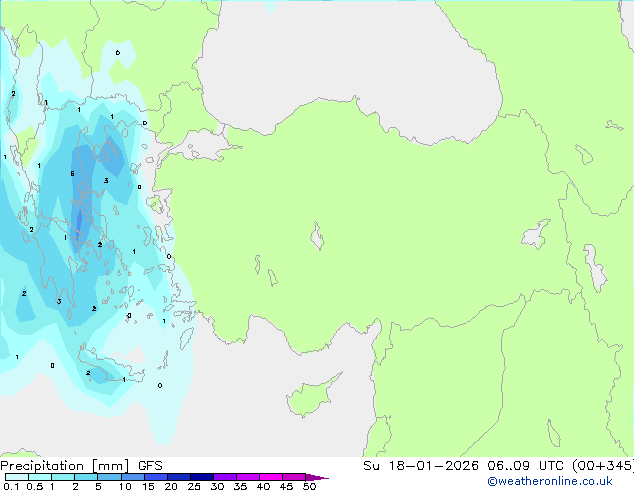Select the 35–40 mm violet legend swatch
The image size is (634, 490).
248,477
